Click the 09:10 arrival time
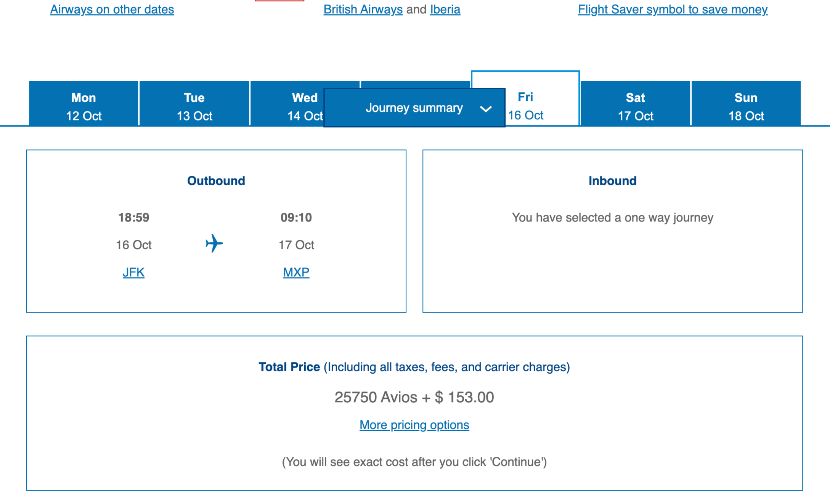This screenshot has width=830, height=504. (x=296, y=217)
